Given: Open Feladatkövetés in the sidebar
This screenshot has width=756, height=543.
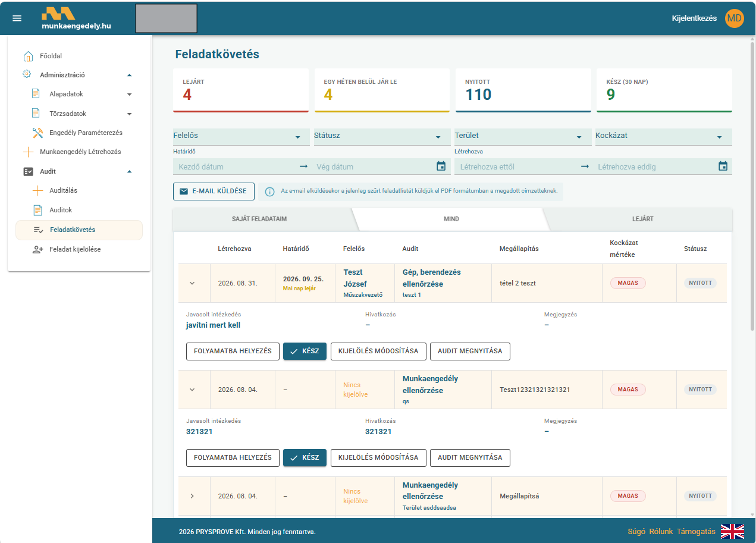Looking at the screenshot, I should pos(79,230).
